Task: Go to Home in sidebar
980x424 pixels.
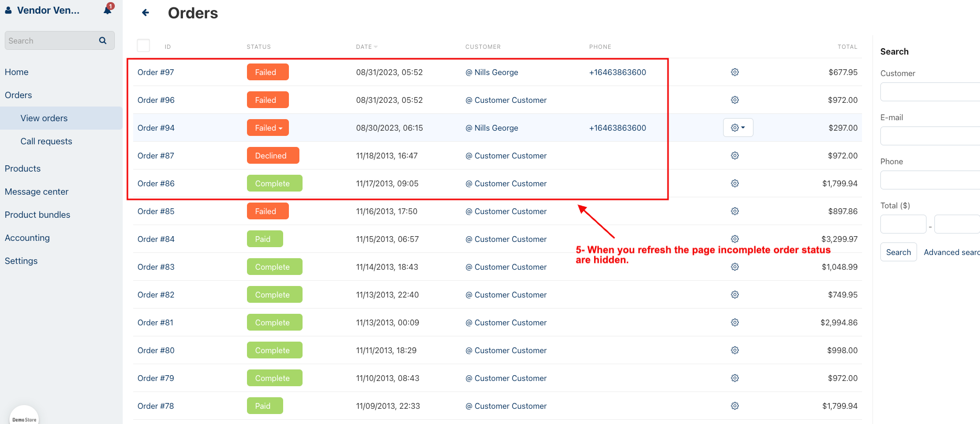Action: pyautogui.click(x=17, y=72)
